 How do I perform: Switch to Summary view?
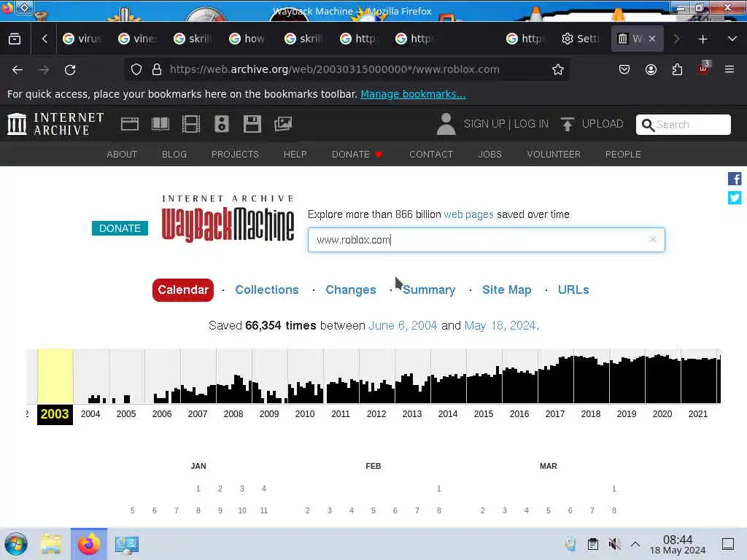pos(429,290)
